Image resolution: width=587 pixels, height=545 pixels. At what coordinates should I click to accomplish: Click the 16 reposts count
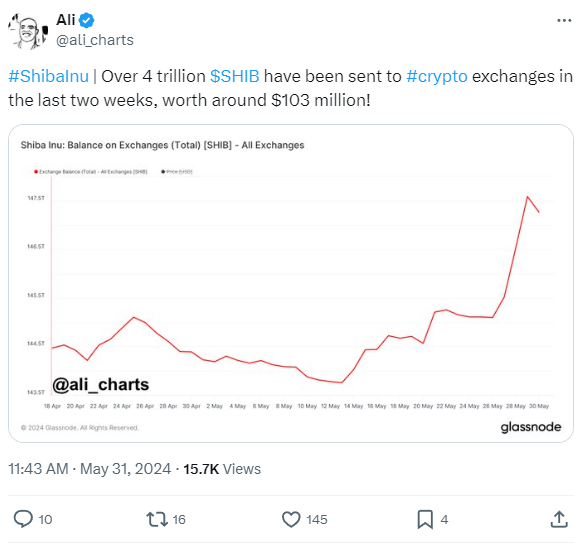pos(179,520)
